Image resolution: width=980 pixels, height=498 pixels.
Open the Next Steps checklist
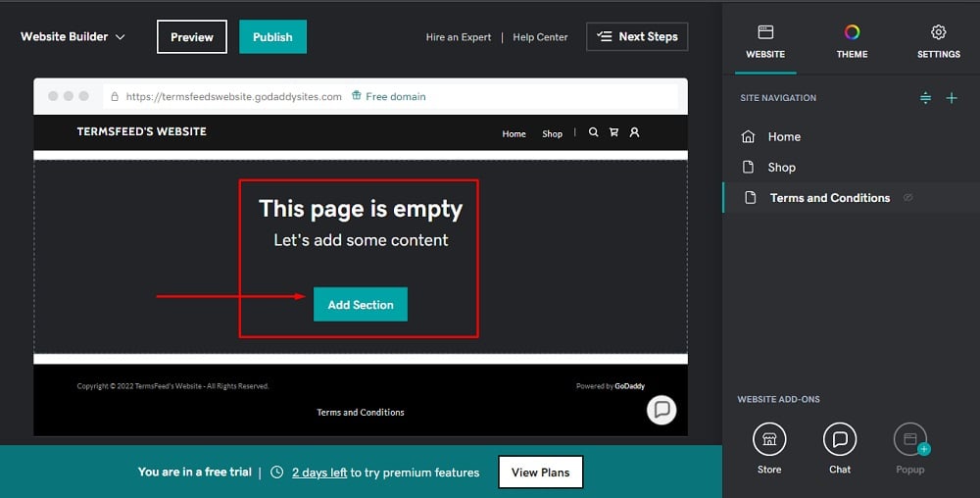[x=637, y=37]
